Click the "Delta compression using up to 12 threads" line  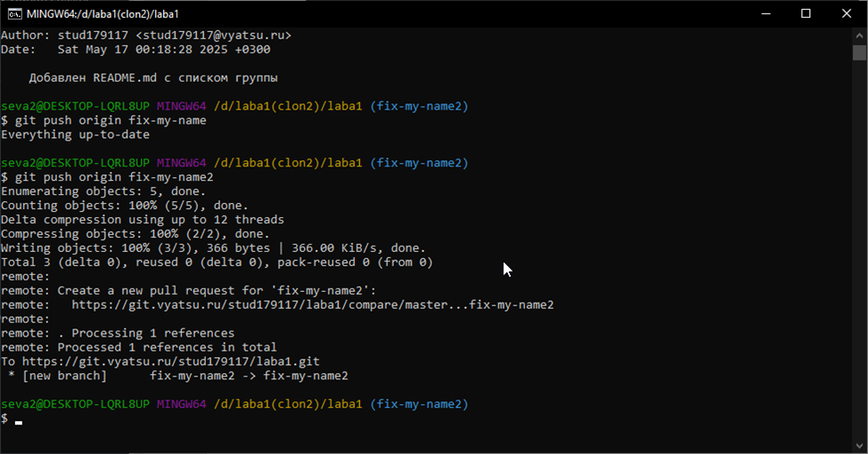143,219
